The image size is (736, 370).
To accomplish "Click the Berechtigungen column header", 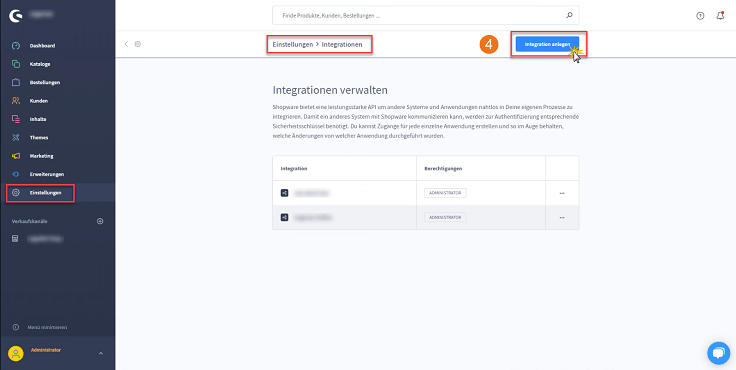I will [443, 169].
